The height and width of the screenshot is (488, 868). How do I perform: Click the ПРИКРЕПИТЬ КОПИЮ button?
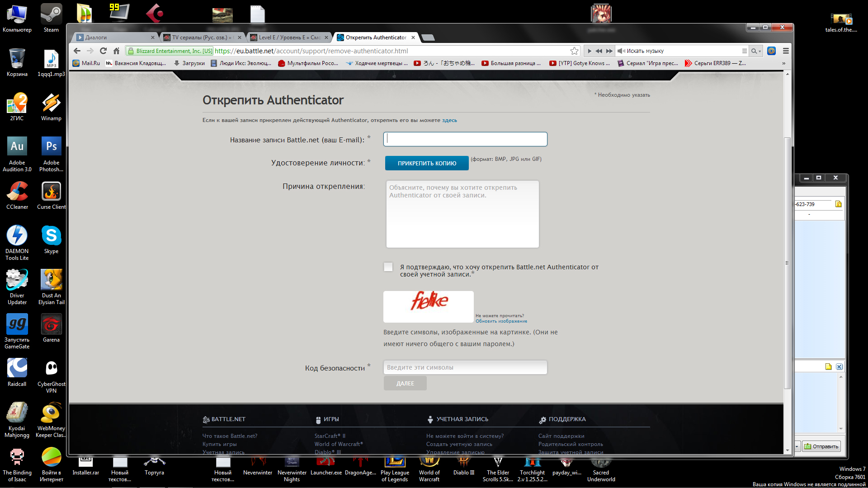[427, 163]
